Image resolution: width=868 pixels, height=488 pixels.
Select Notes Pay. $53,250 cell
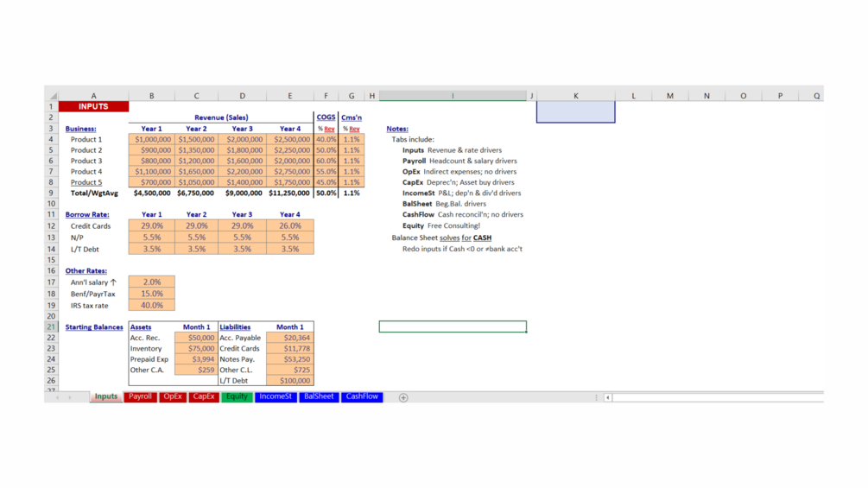pos(290,359)
